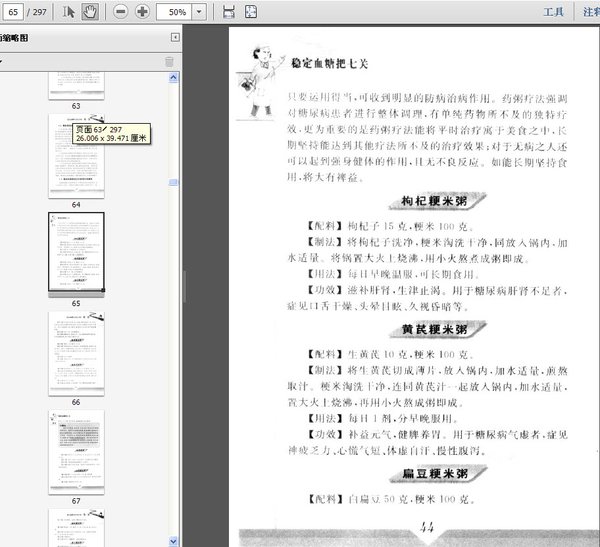The height and width of the screenshot is (547, 600).
Task: Select the text selection cursor tool
Action: (68, 12)
